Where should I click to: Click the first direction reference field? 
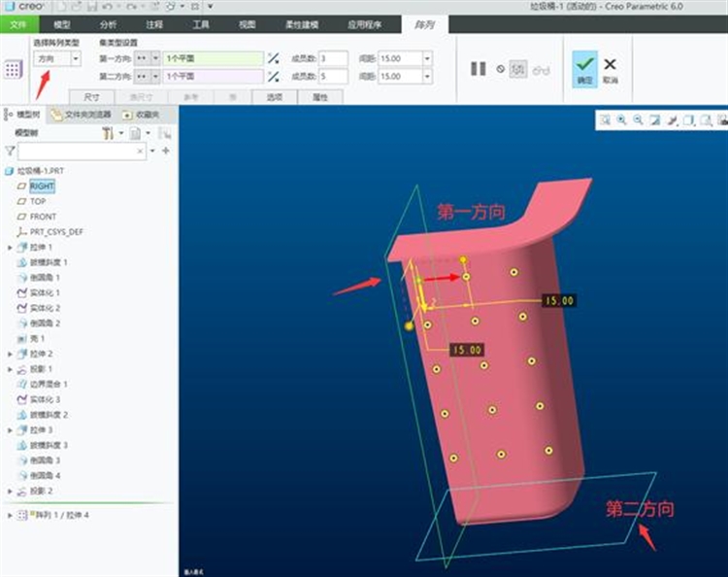pos(214,58)
